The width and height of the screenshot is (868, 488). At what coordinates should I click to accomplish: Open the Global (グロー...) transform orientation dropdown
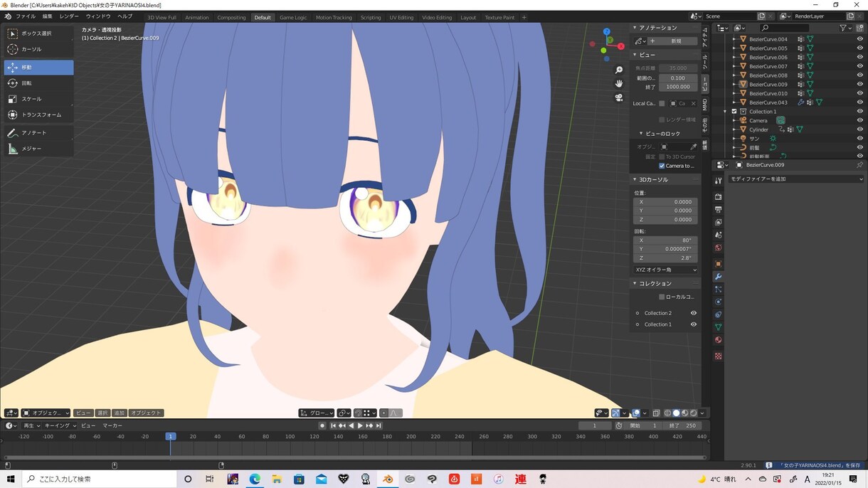tap(317, 413)
